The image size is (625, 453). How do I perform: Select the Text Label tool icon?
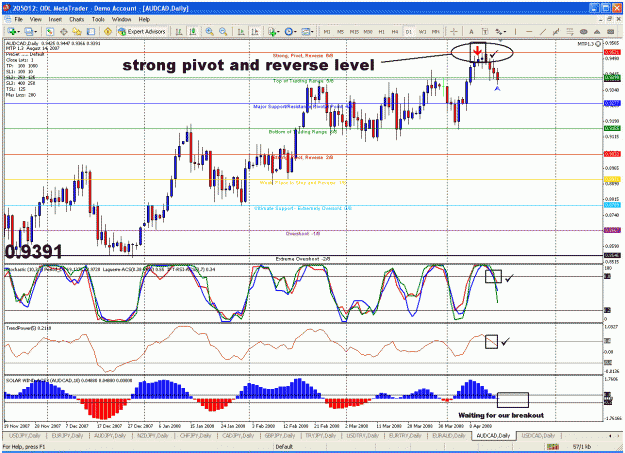[x=485, y=32]
